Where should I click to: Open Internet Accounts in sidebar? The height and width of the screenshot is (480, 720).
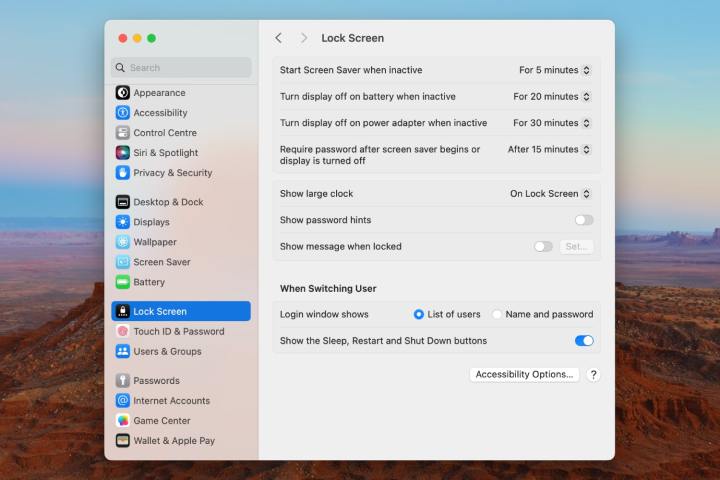pos(181,401)
